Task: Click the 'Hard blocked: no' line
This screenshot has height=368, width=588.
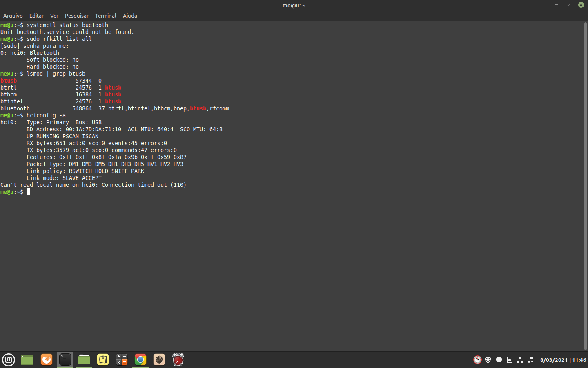Action: point(53,67)
